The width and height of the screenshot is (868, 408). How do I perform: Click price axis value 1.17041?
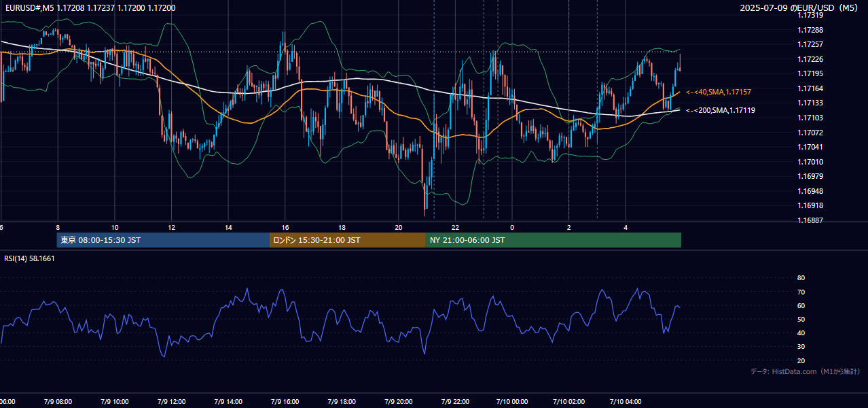tap(810, 147)
